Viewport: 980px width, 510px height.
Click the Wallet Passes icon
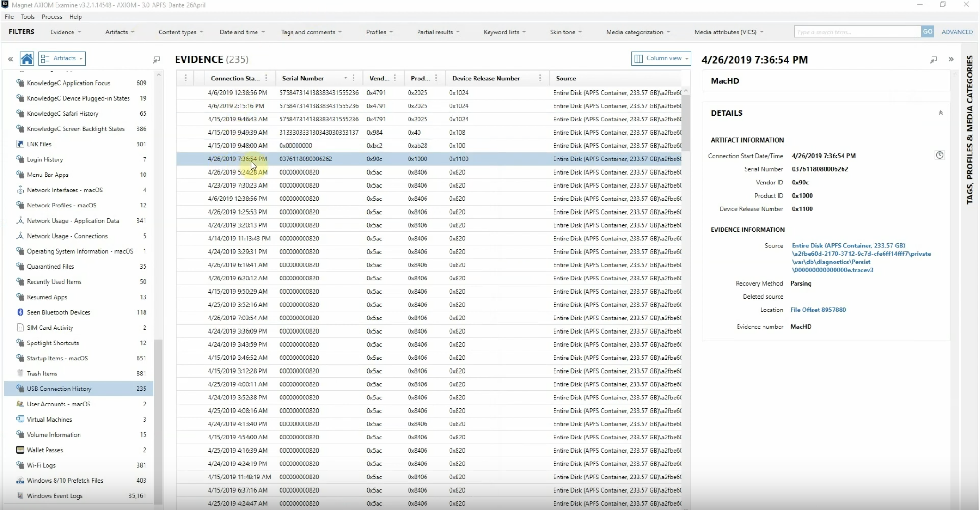[20, 450]
